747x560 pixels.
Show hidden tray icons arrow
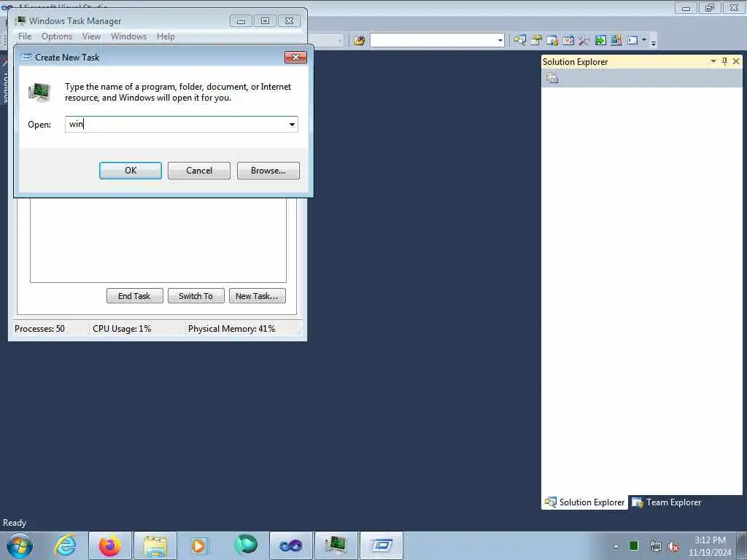pyautogui.click(x=616, y=546)
